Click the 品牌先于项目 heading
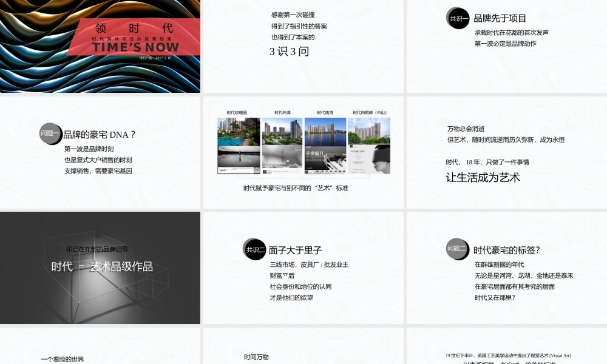 point(500,19)
